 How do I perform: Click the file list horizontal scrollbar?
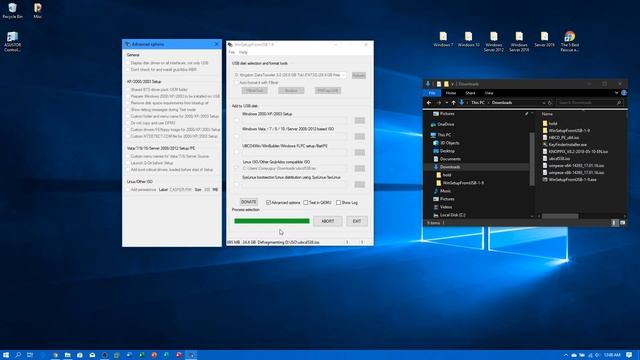tap(560, 216)
